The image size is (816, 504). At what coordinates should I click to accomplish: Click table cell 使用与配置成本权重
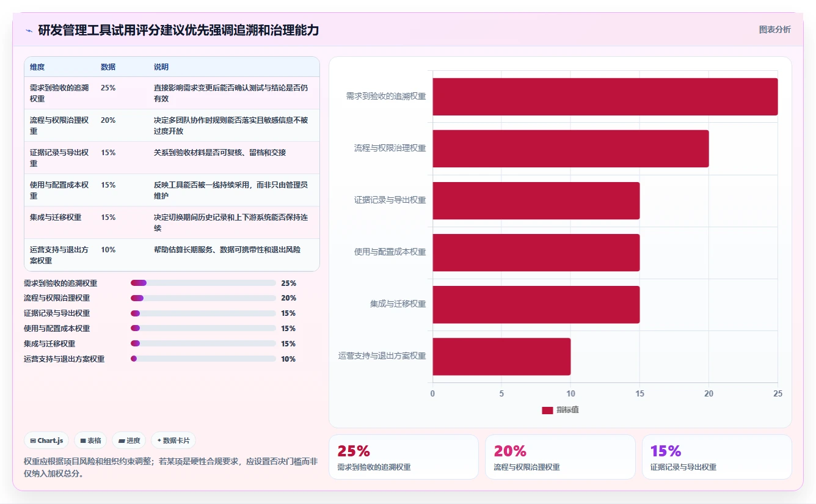pyautogui.click(x=59, y=191)
